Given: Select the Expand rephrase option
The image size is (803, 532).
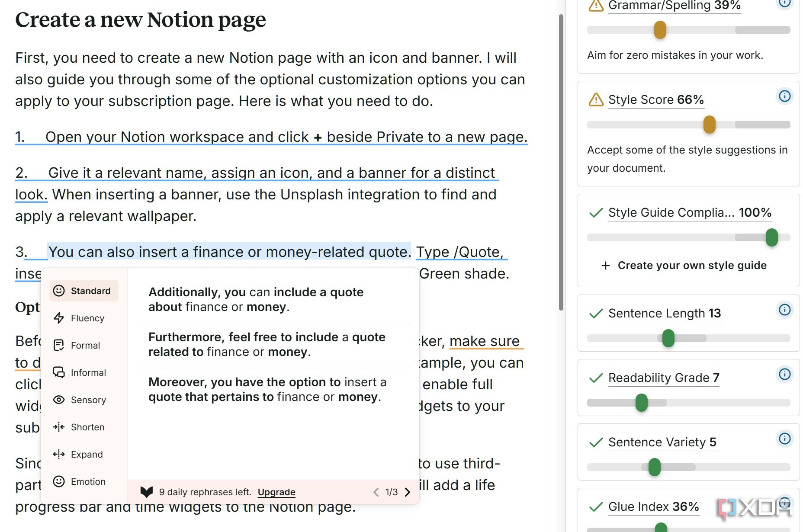Looking at the screenshot, I should tap(78, 454).
